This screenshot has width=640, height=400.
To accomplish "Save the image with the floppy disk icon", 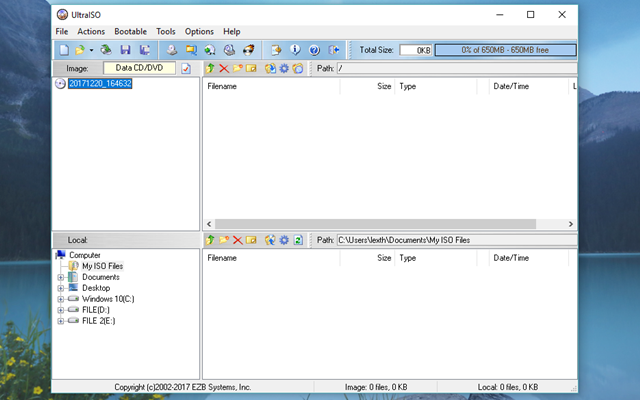I will tap(125, 50).
